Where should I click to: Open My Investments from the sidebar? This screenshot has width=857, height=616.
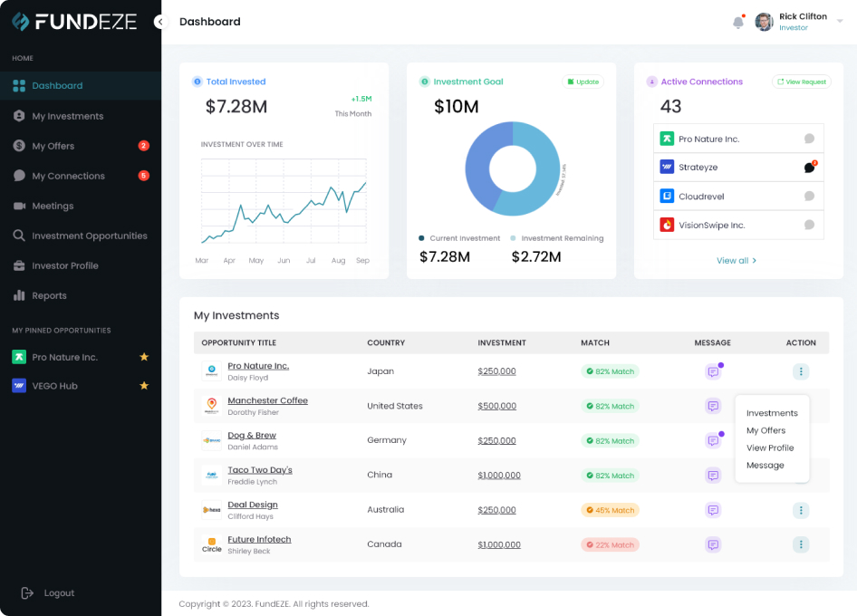pyautogui.click(x=68, y=116)
